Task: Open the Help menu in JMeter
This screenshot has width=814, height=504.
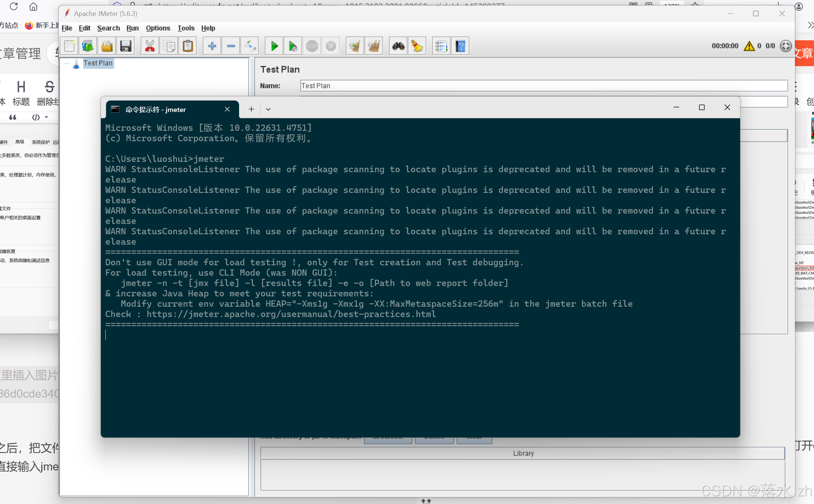Action: click(x=208, y=28)
